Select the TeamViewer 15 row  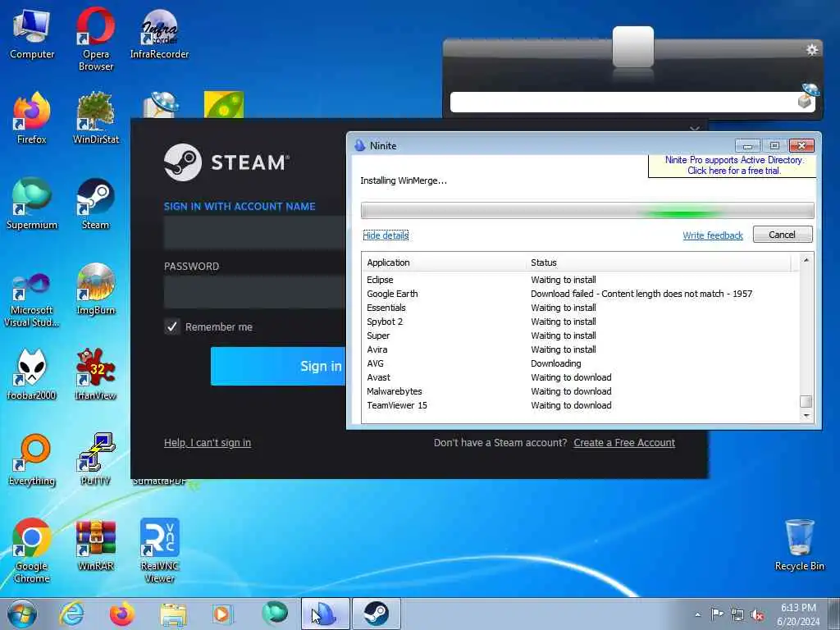click(581, 405)
